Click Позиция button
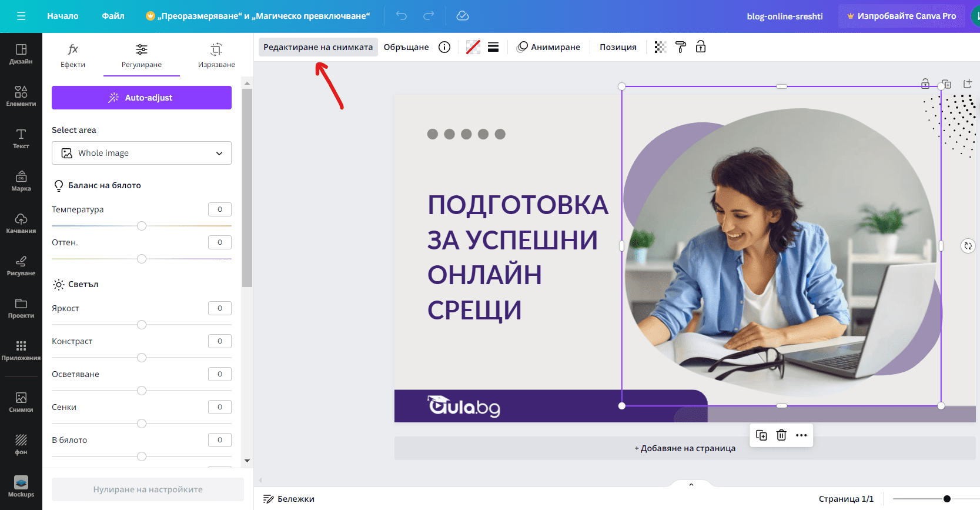This screenshot has width=980, height=510. [618, 47]
